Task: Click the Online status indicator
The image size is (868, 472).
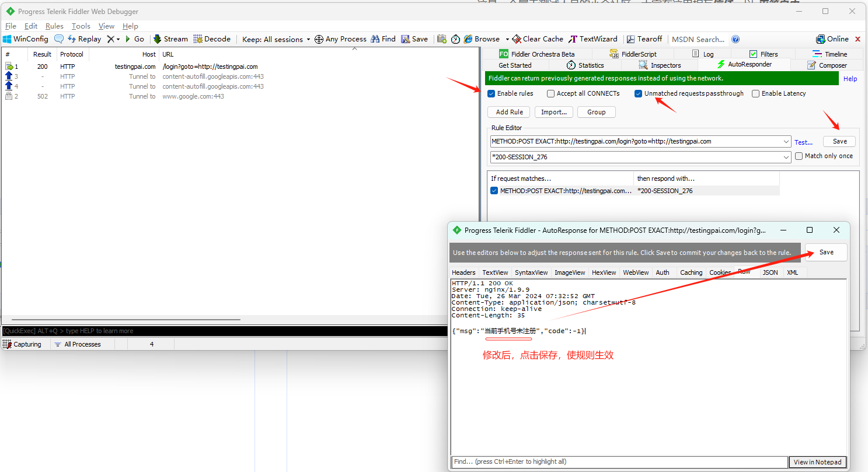Action: pyautogui.click(x=832, y=39)
